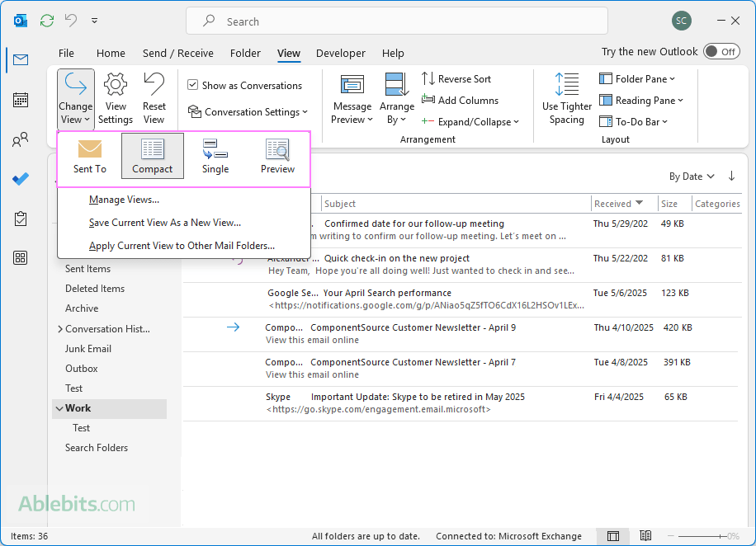Open the To Do checkmark icon
756x546 pixels.
click(21, 179)
